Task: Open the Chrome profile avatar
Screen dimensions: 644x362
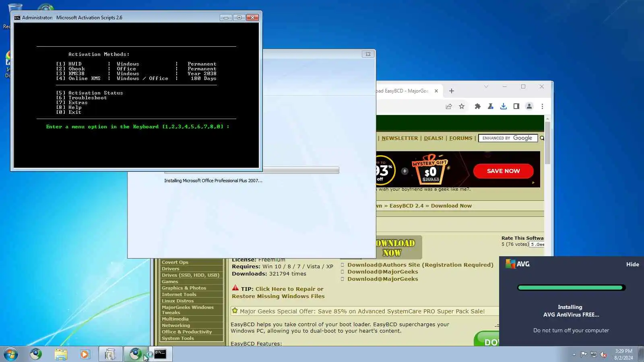Action: point(529,106)
